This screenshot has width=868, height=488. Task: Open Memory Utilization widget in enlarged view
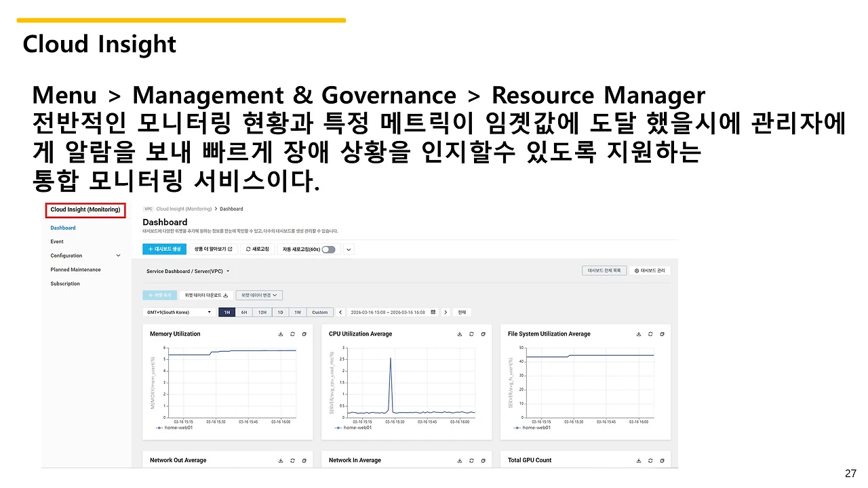(304, 334)
